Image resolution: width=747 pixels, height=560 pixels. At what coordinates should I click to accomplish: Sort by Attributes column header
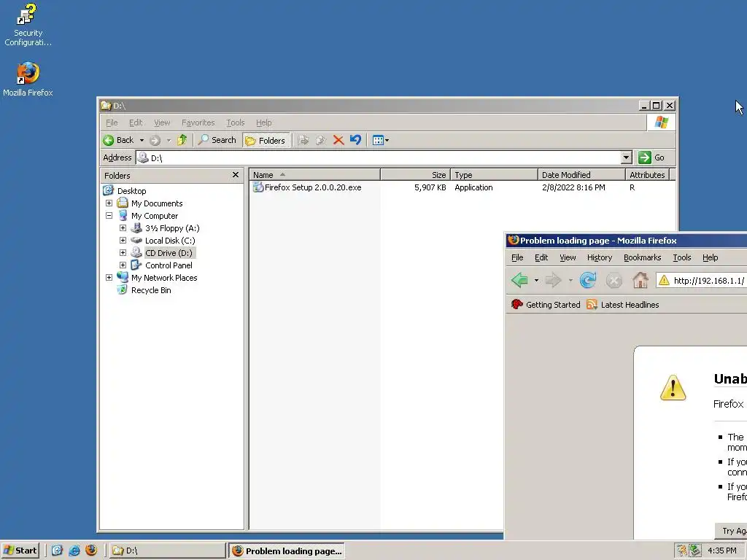pyautogui.click(x=648, y=175)
